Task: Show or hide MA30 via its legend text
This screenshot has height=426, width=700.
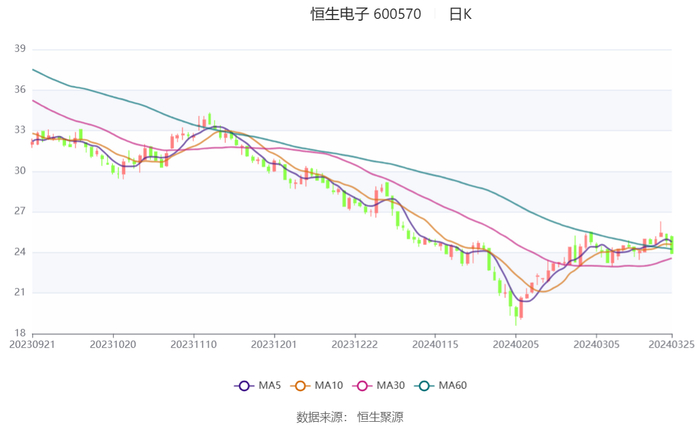Action: 392,385
